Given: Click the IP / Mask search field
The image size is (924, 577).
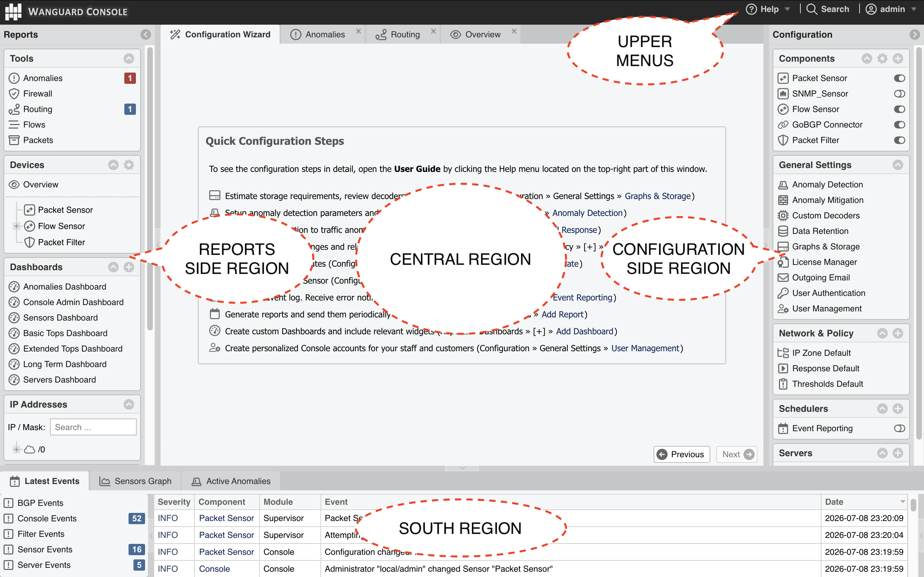Looking at the screenshot, I should (x=93, y=427).
